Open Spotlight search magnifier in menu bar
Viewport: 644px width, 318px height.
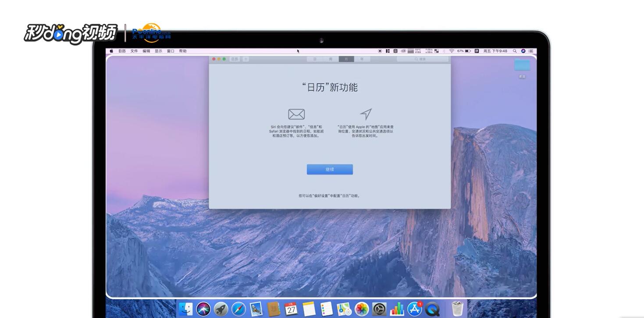[x=515, y=51]
